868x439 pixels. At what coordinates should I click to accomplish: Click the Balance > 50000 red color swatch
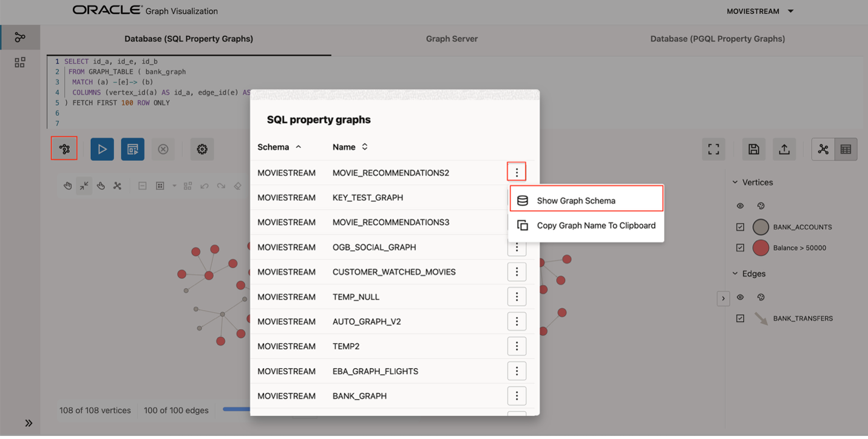click(761, 247)
